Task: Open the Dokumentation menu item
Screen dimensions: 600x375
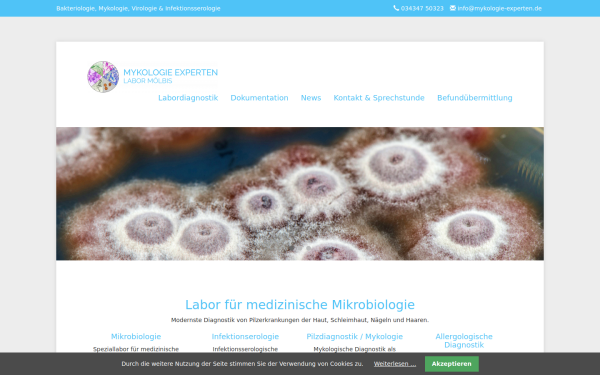Action: click(x=259, y=98)
